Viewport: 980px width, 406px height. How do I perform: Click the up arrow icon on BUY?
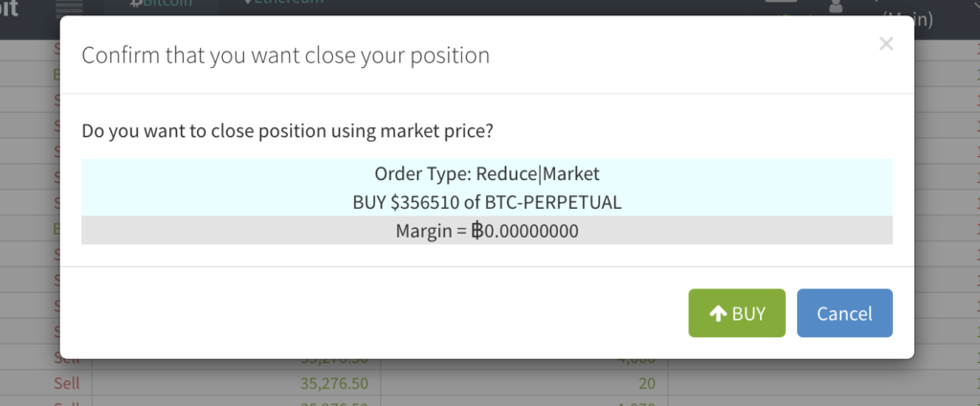pos(717,313)
